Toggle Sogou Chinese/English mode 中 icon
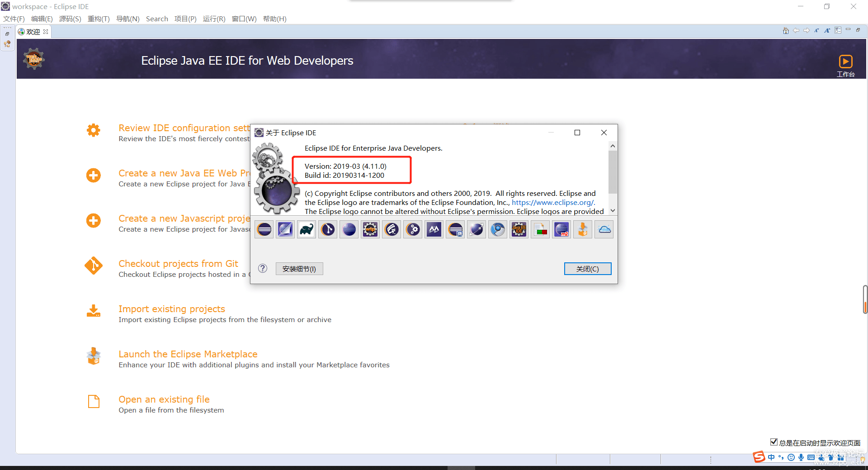The width and height of the screenshot is (868, 470). click(x=771, y=457)
